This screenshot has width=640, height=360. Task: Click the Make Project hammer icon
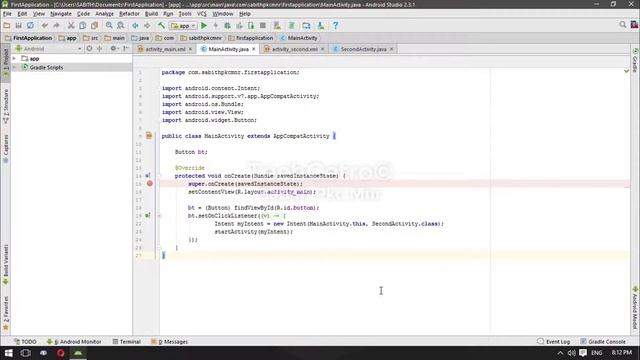(161, 25)
